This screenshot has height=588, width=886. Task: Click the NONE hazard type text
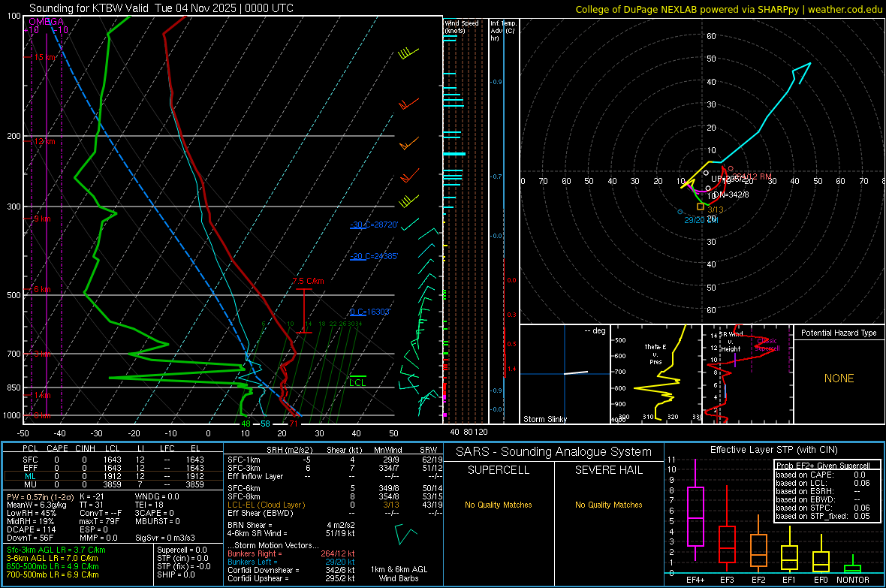point(839,378)
